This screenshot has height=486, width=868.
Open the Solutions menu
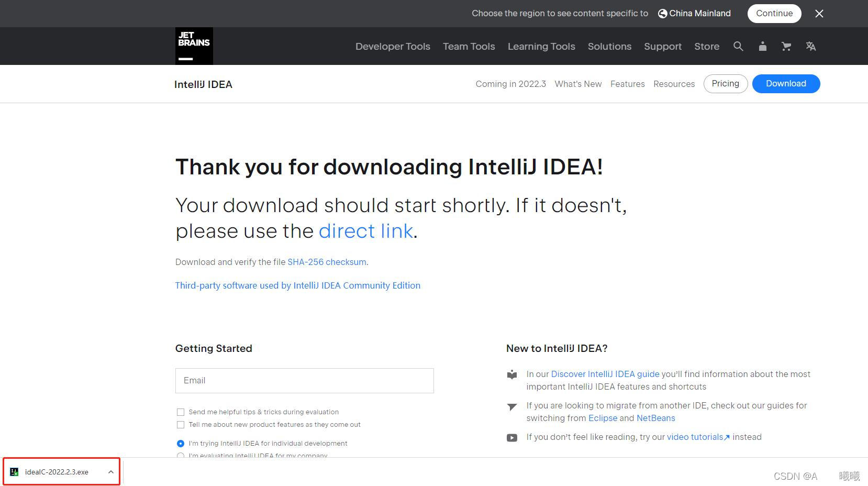[x=609, y=46]
